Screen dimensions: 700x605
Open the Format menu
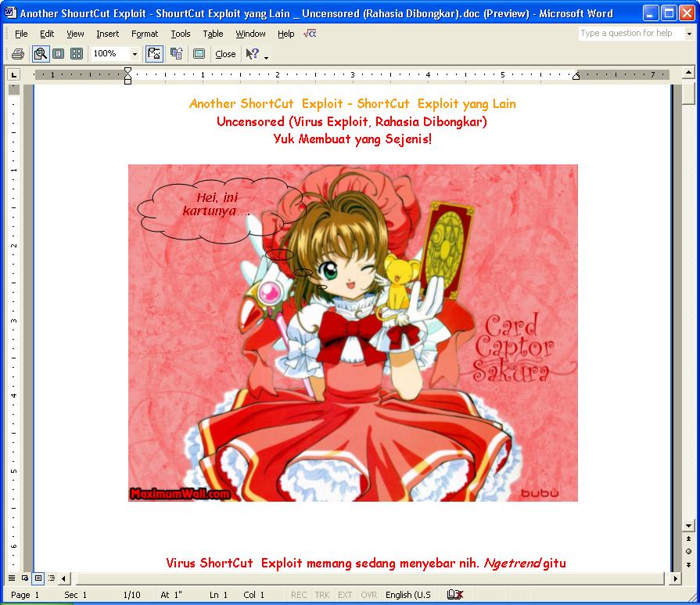pyautogui.click(x=145, y=34)
